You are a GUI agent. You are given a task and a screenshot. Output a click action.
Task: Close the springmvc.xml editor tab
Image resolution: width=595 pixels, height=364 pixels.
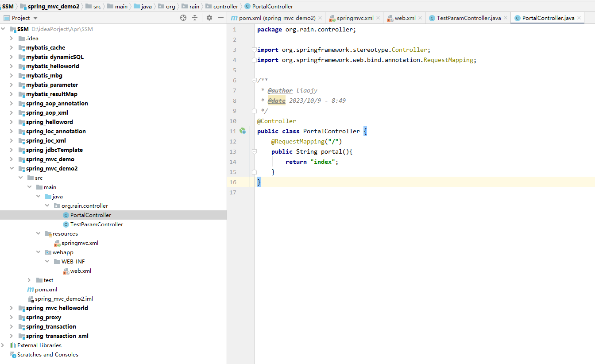(378, 18)
